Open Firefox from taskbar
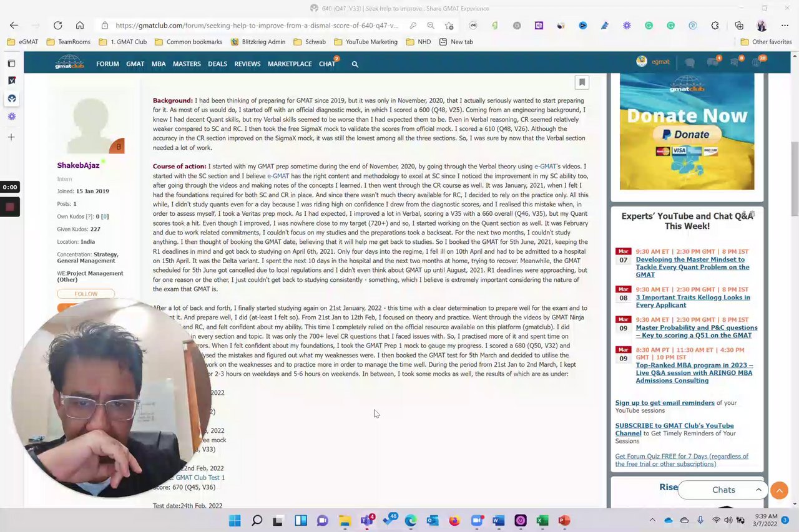Screen dimensions: 799x532 point(454,520)
